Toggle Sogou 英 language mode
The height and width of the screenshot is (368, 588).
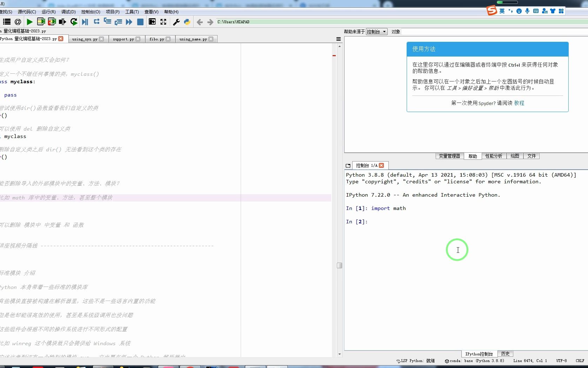point(502,11)
